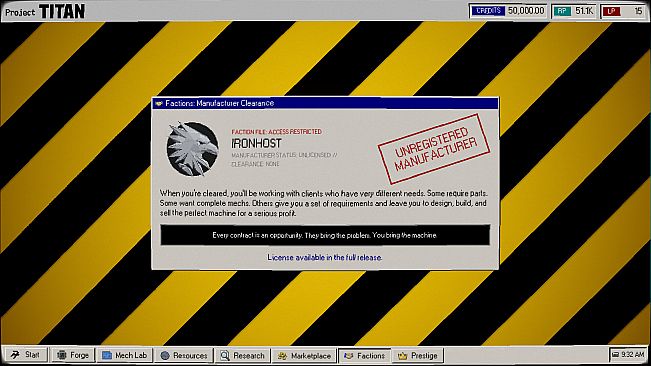The image size is (651, 366).
Task: Click the 9:32 AM system clock
Action: coord(633,355)
